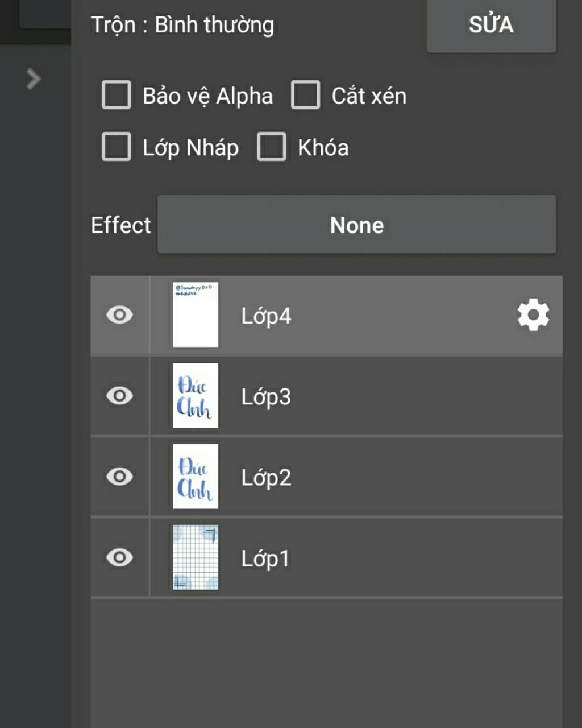582x728 pixels.
Task: Click the Lớp4 layer thumbnail
Action: point(196,315)
